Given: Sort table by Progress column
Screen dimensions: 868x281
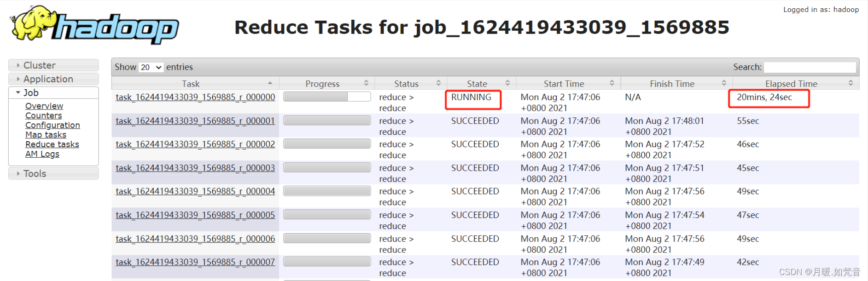Looking at the screenshot, I should [x=326, y=83].
